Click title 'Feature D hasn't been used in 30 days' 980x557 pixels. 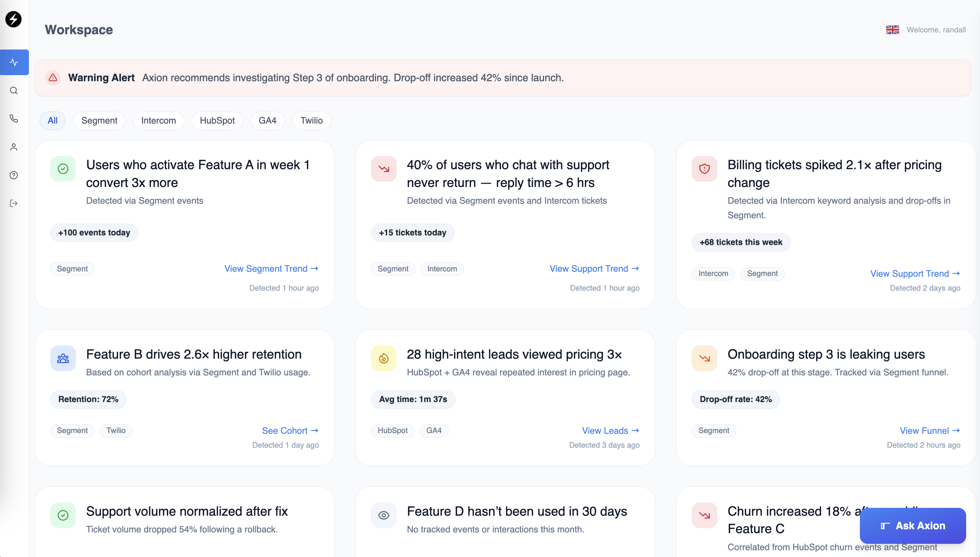pos(517,511)
